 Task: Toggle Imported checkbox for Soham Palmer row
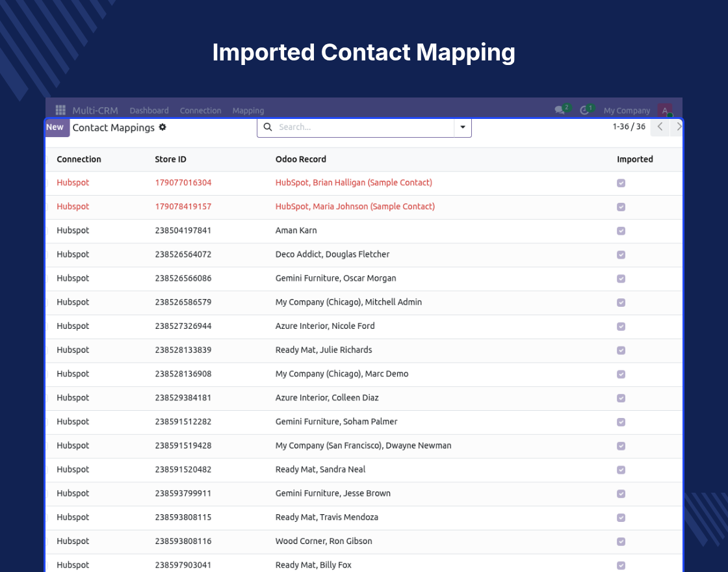coord(621,422)
